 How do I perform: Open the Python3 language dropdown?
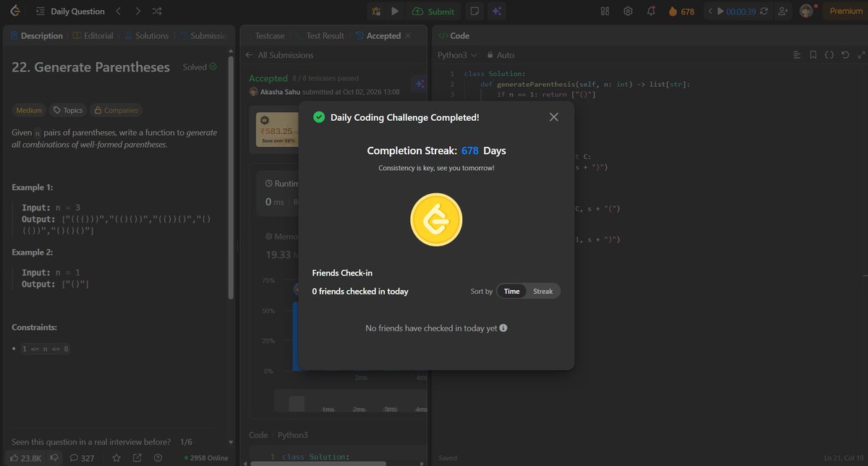457,55
